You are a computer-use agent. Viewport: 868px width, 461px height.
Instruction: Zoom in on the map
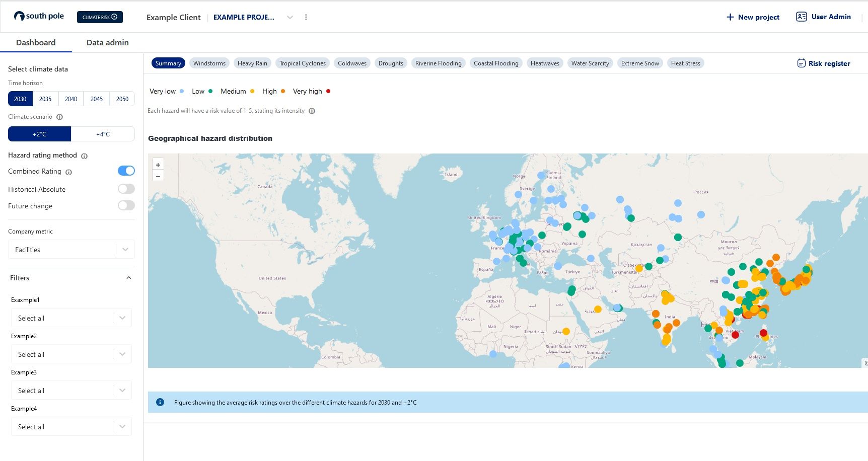coord(158,165)
